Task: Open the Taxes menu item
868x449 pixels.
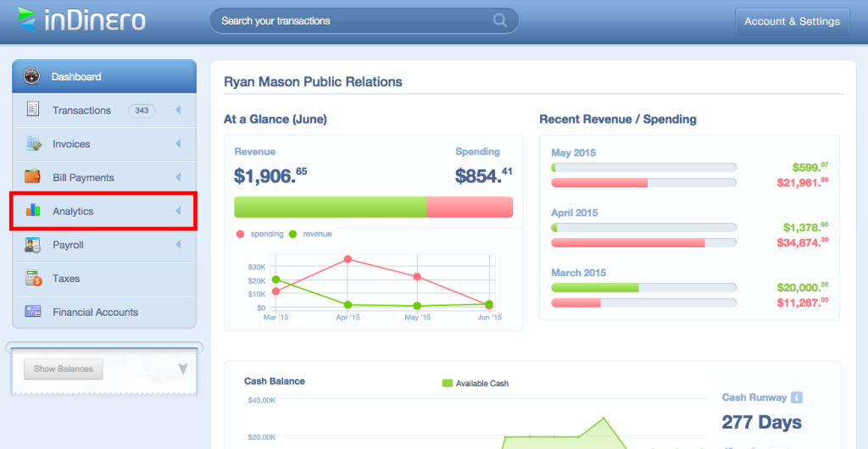Action: [x=104, y=279]
